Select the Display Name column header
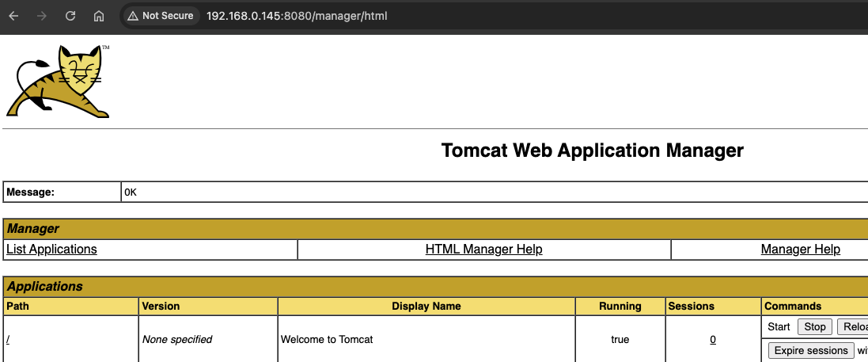Viewport: 868px width, 362px height. point(426,306)
